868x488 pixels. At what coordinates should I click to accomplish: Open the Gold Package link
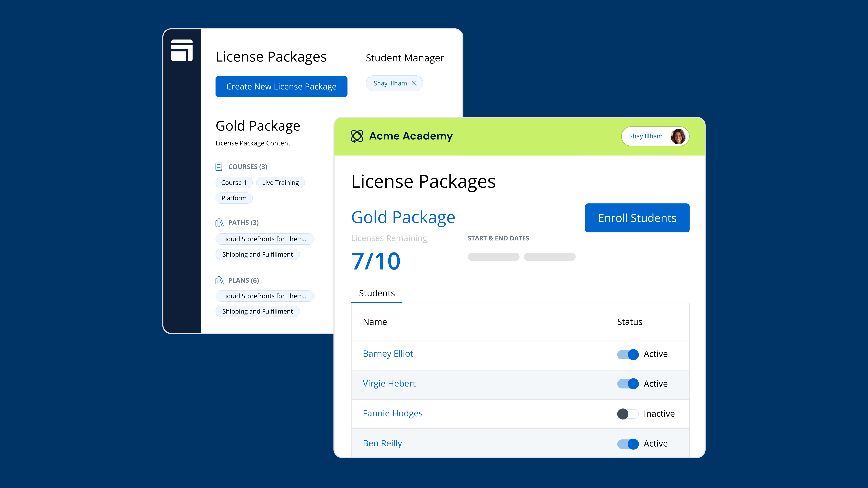[403, 217]
